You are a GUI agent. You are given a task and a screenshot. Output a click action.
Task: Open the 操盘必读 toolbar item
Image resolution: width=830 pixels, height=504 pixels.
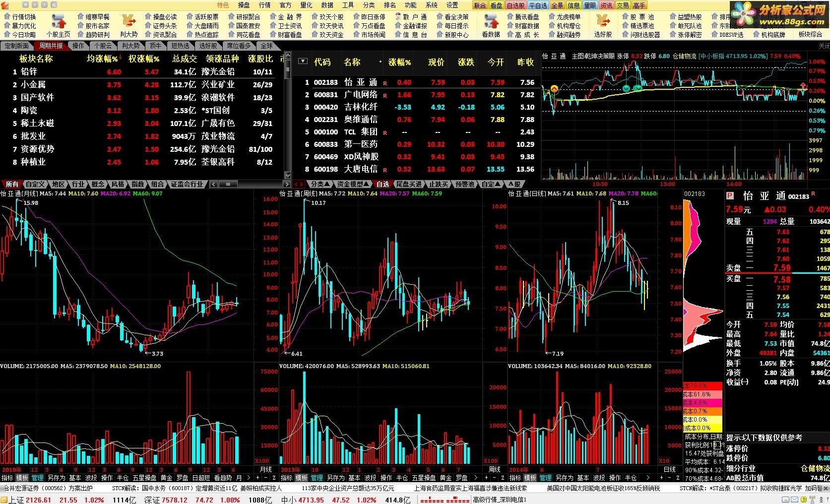click(x=160, y=16)
